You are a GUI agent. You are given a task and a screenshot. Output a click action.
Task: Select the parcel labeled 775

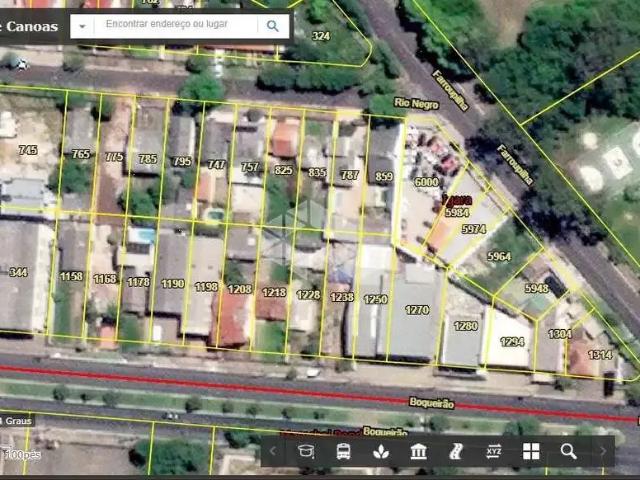(114, 156)
